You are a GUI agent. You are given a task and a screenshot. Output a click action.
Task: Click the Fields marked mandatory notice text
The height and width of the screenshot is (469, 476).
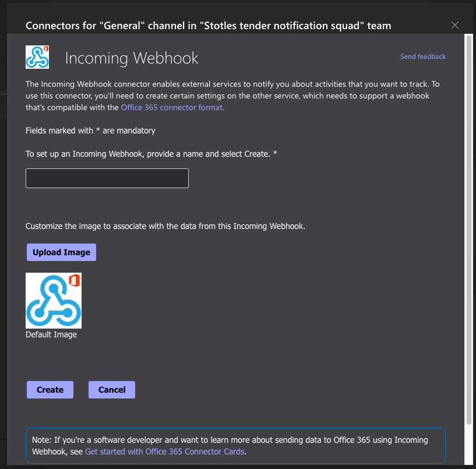click(90, 131)
